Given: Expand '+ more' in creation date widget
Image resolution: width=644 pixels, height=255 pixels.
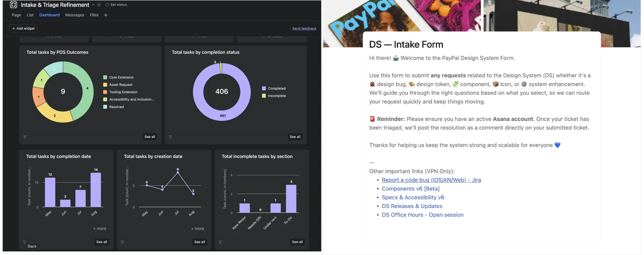Looking at the screenshot, I should coord(198,229).
